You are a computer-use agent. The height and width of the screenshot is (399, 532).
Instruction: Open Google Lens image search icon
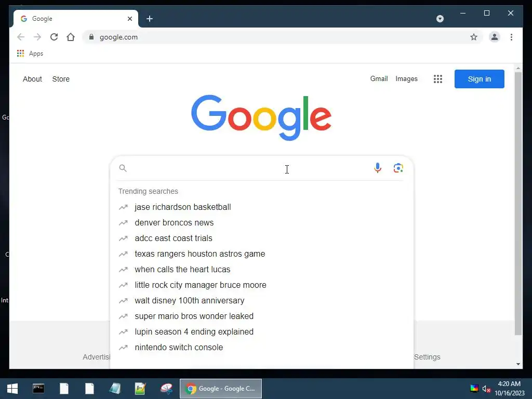[x=398, y=168]
